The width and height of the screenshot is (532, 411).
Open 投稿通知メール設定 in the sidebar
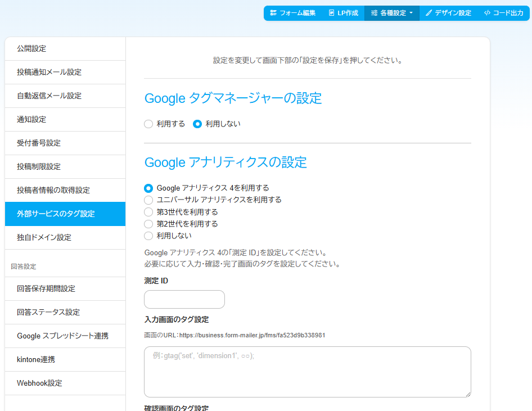65,72
